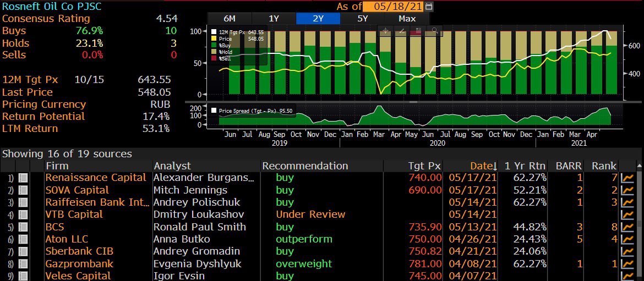Click the 781.00 target price cell
Viewport: 644px width, 281px height.
click(x=425, y=264)
